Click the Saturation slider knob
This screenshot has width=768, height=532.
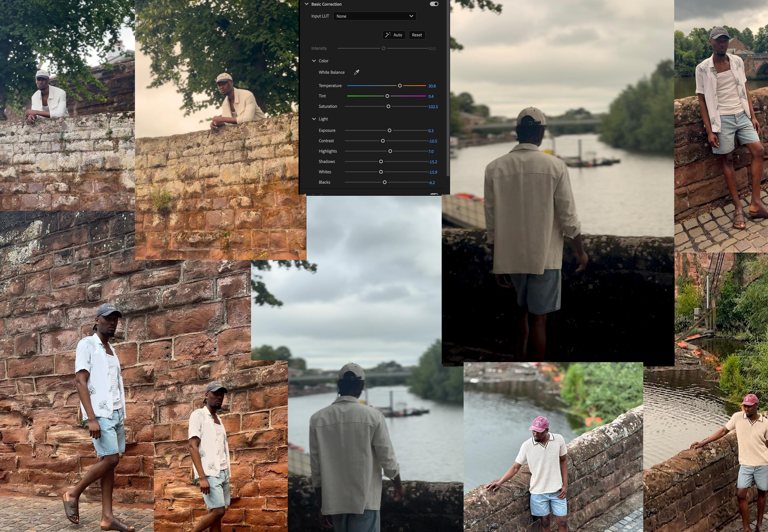coord(388,106)
